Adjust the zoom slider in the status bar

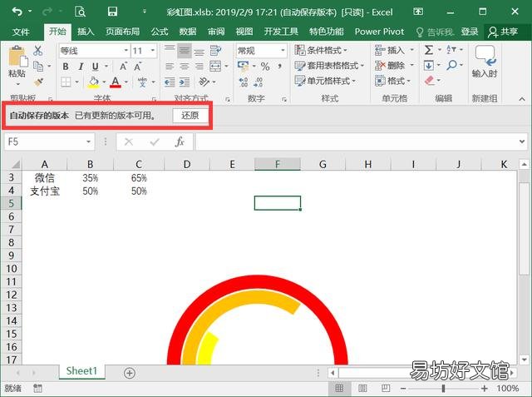point(443,388)
